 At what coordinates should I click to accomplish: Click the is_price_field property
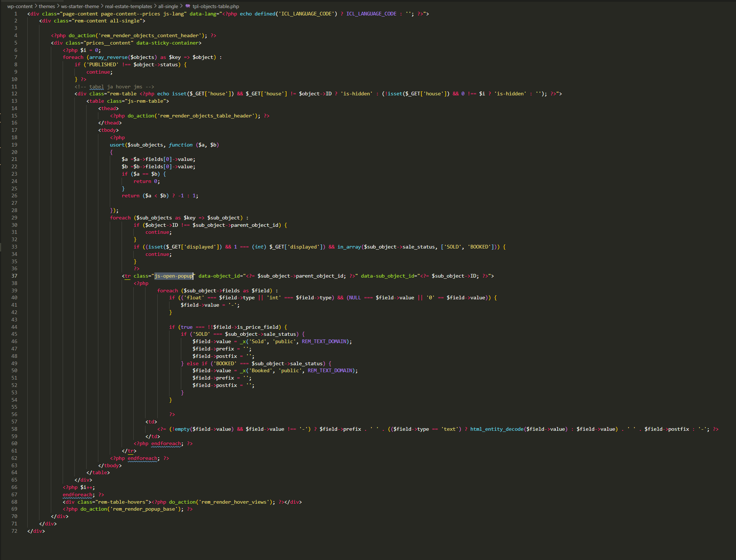pos(257,327)
